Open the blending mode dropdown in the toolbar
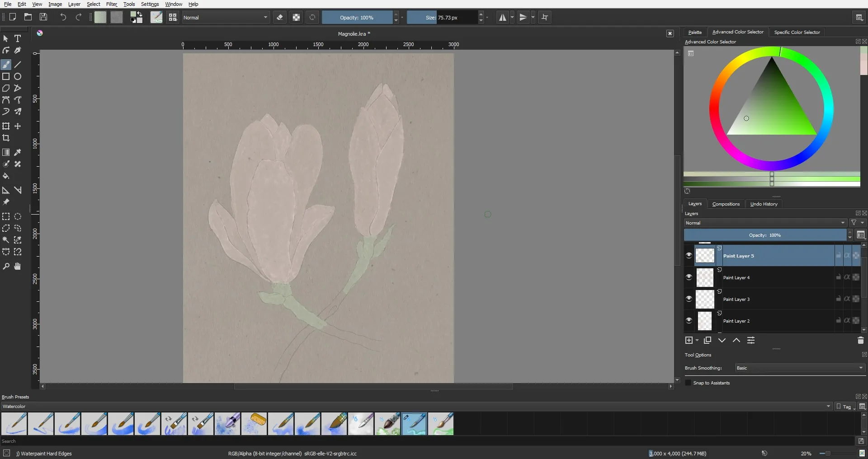 [226, 18]
